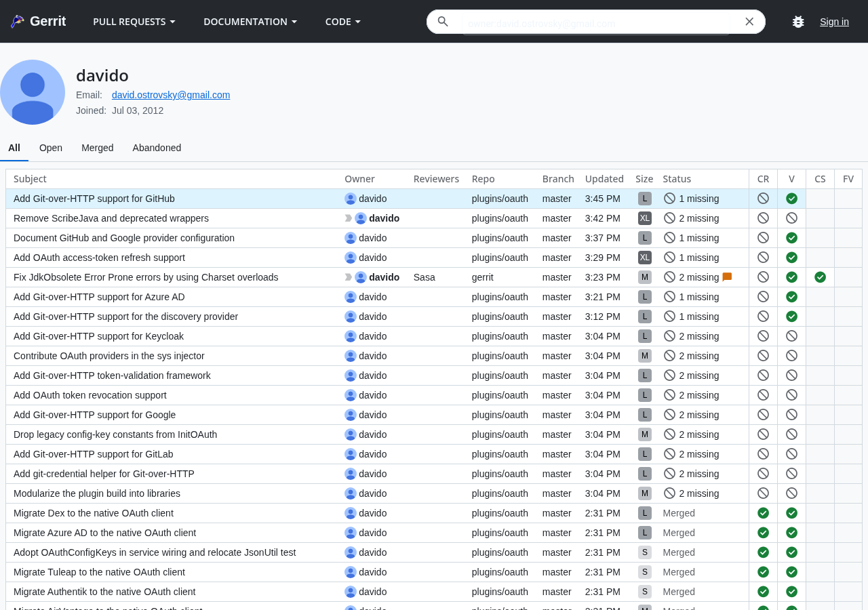Open change Migrate Authentik to the native OAuth client
The width and height of the screenshot is (868, 610).
[104, 592]
